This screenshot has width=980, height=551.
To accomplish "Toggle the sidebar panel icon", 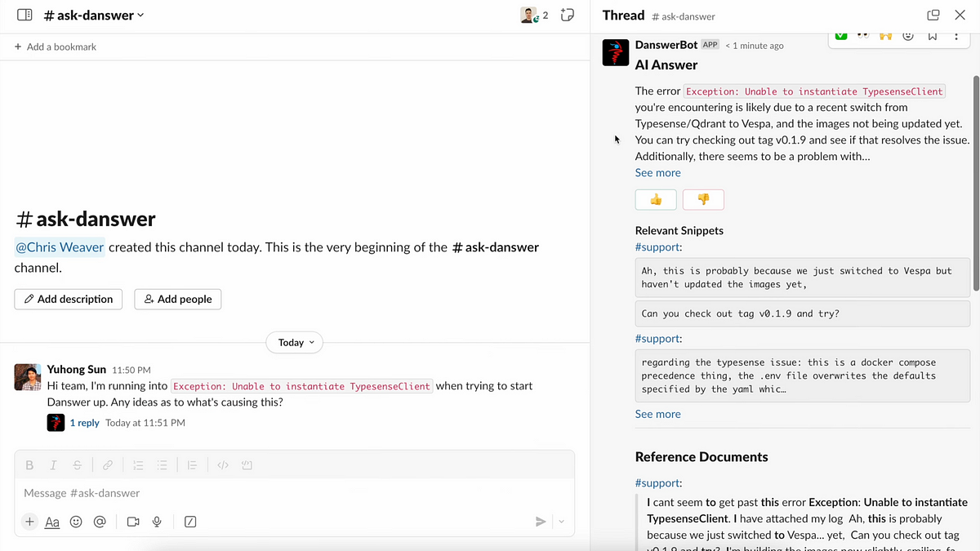I will pos(24,15).
